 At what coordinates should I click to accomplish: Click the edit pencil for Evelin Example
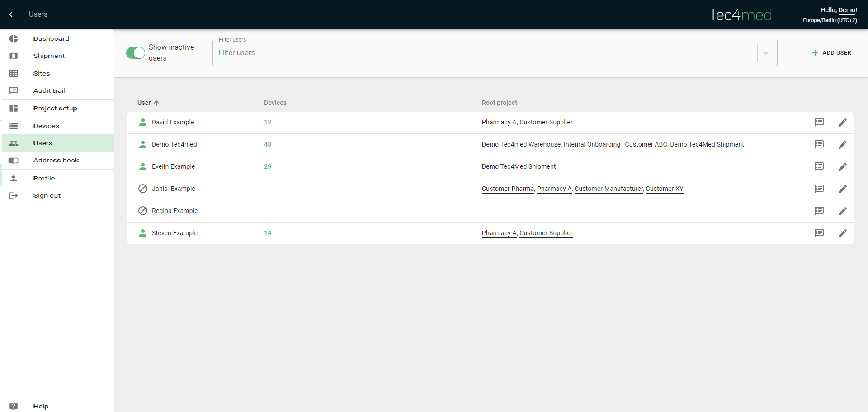tap(842, 167)
